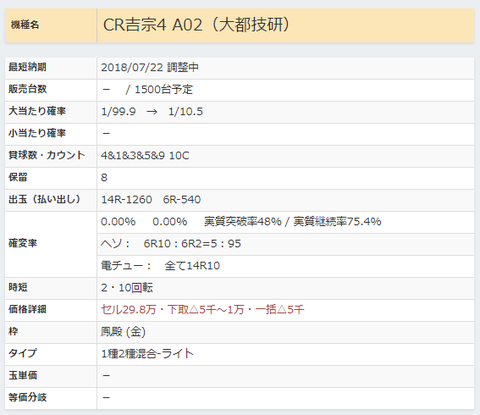Click the machine name CR吉宗4 A02（大都技研）
The height and width of the screenshot is (415, 480).
click(x=196, y=25)
